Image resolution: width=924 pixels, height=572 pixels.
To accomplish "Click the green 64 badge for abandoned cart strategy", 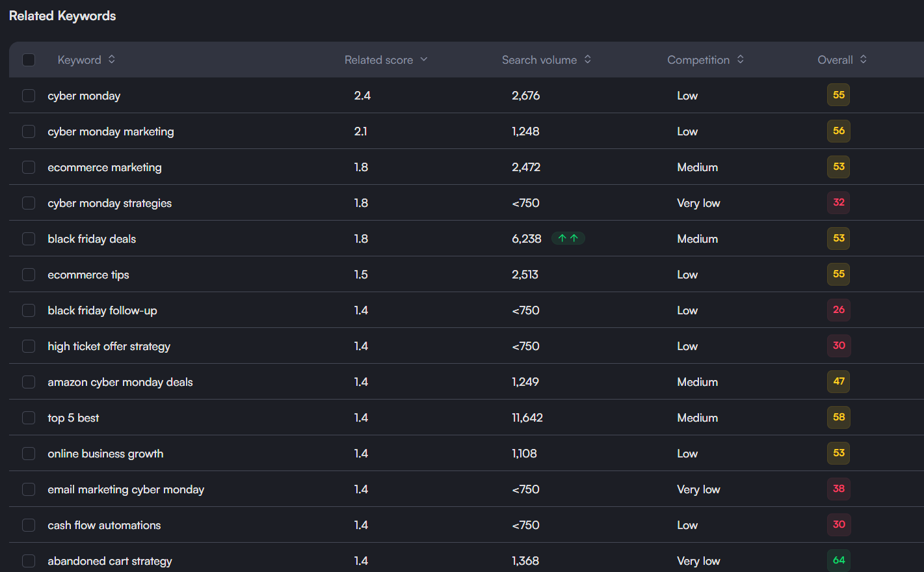I will (838, 560).
